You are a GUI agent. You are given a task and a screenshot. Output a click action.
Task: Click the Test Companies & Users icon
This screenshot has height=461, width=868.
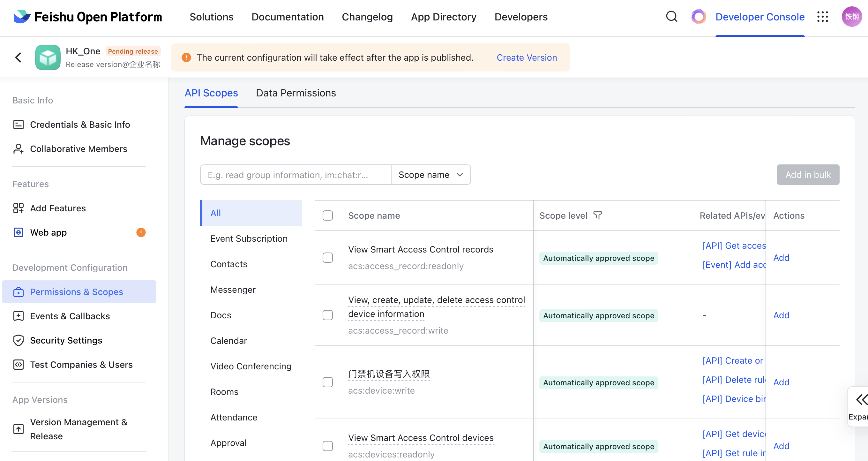18,364
